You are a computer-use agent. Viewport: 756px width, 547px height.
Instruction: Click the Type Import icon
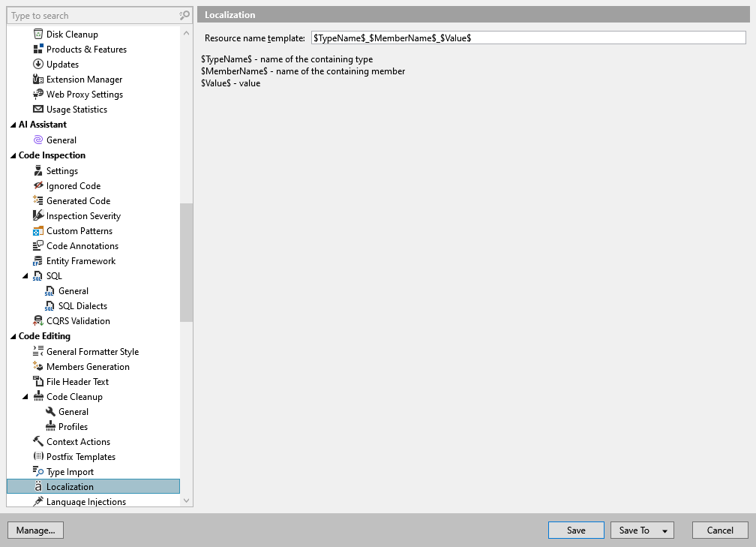click(38, 471)
